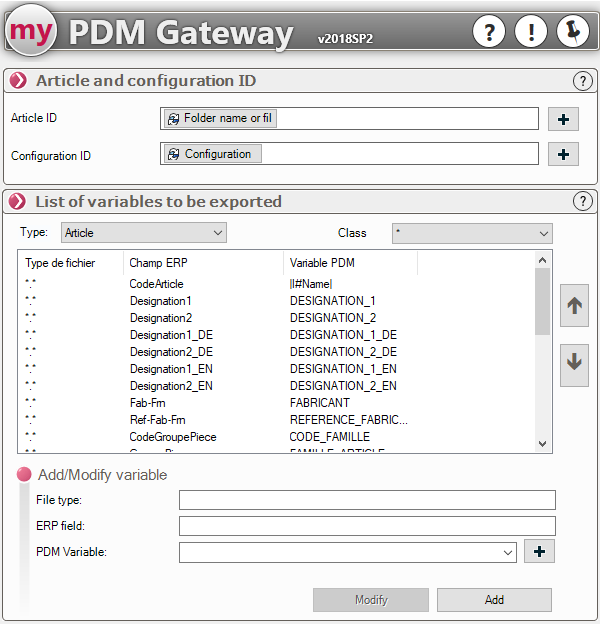
Task: Move selected variable up with arrow
Action: coord(574,306)
